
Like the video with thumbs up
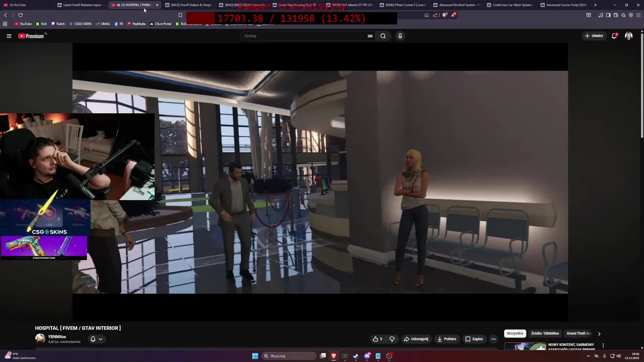pos(377,339)
